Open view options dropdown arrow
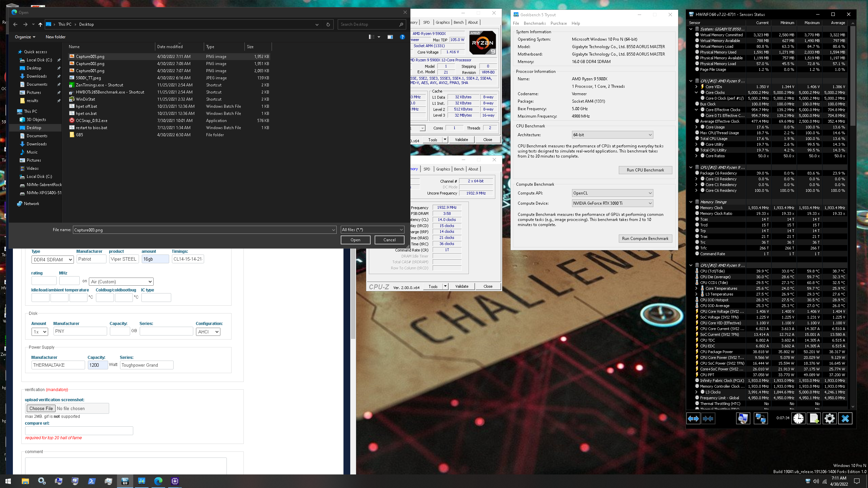Screen dimensions: 868x488 (379, 37)
